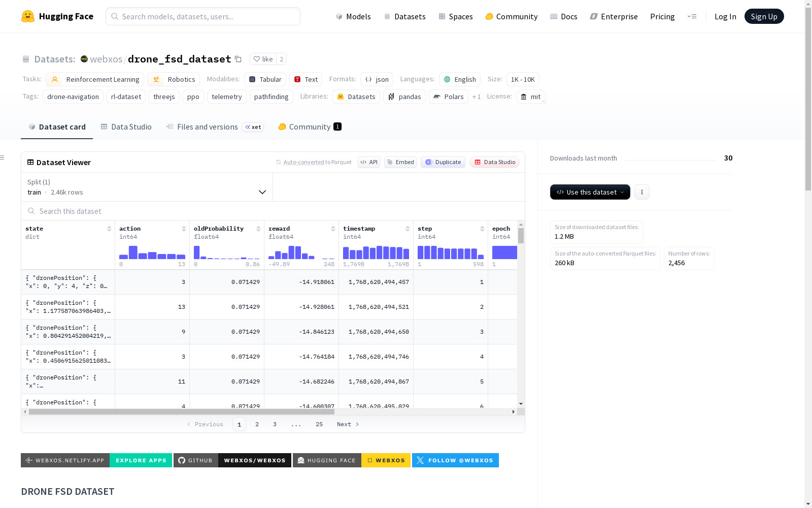Select the Tabular modality tag

265,79
